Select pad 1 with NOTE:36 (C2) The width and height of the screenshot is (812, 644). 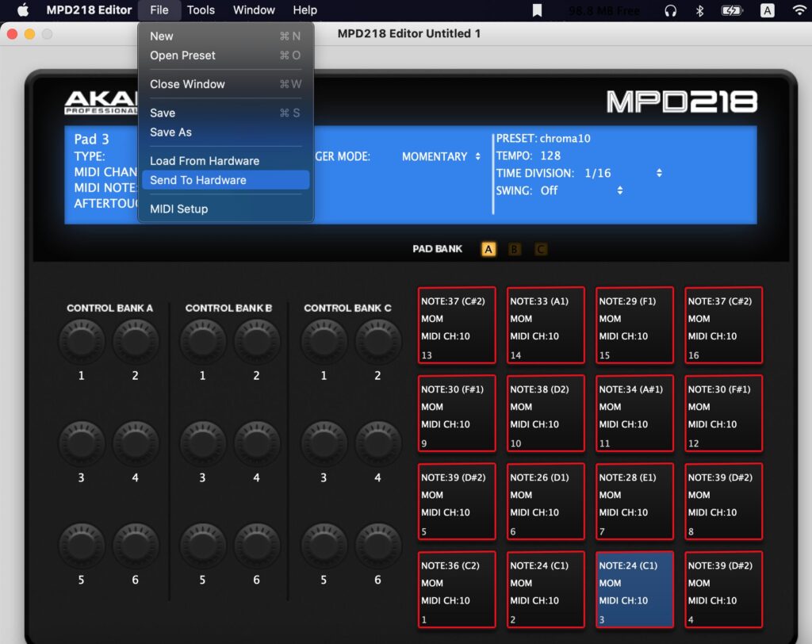[456, 589]
